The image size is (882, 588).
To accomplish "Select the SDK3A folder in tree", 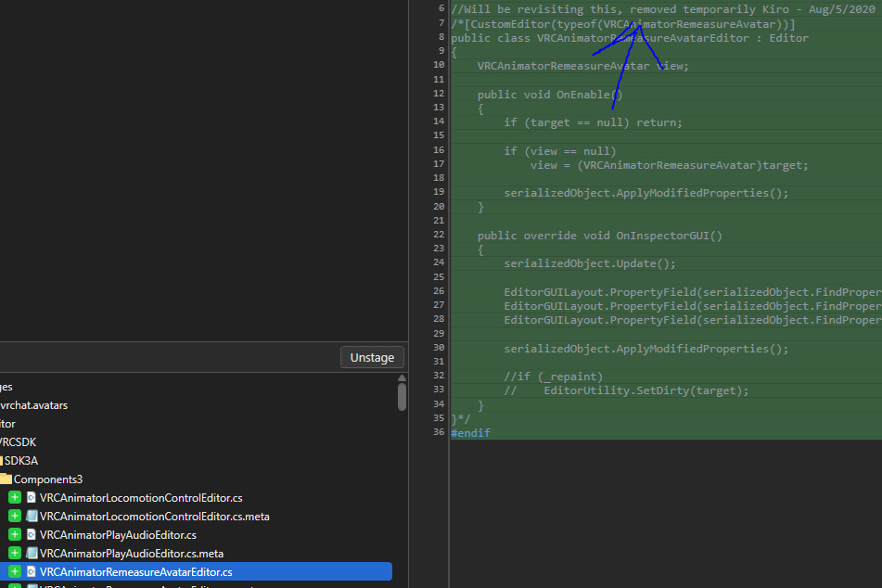I will point(20,461).
